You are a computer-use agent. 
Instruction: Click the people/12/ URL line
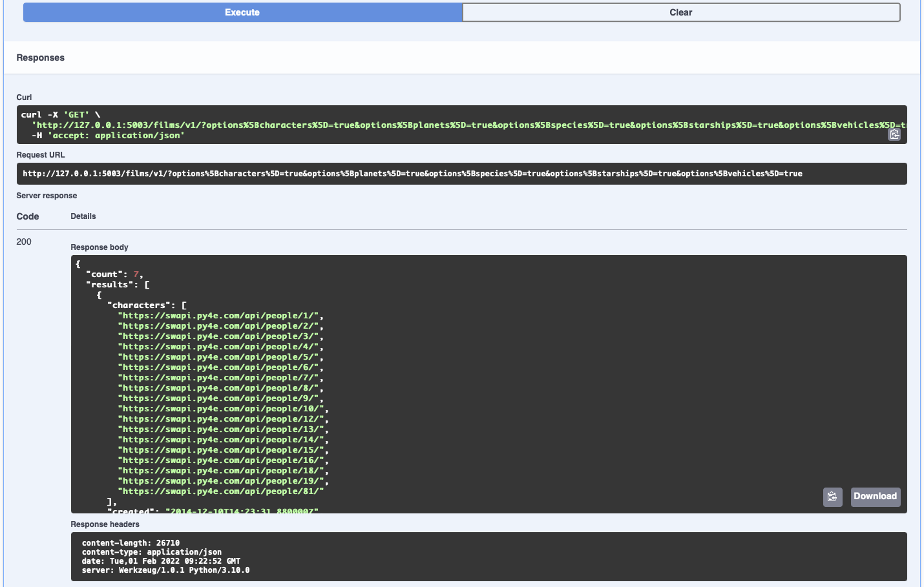[223, 419]
